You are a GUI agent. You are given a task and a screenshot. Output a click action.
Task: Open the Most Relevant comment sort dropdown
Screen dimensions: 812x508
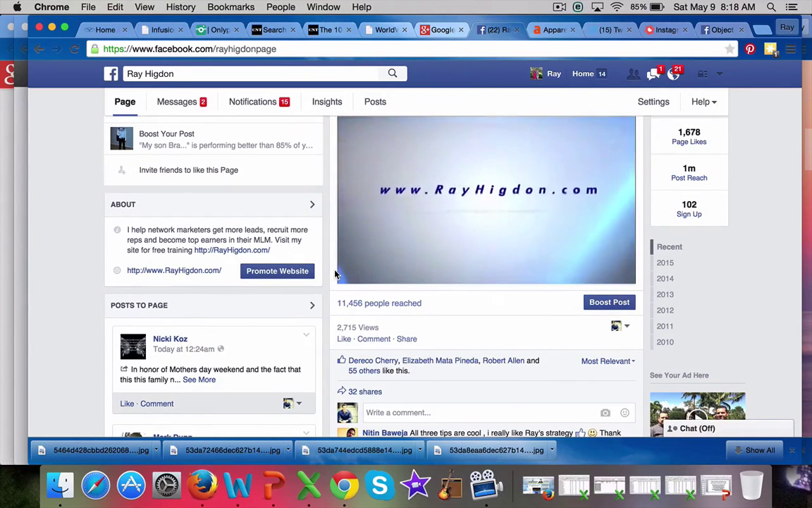pyautogui.click(x=608, y=361)
